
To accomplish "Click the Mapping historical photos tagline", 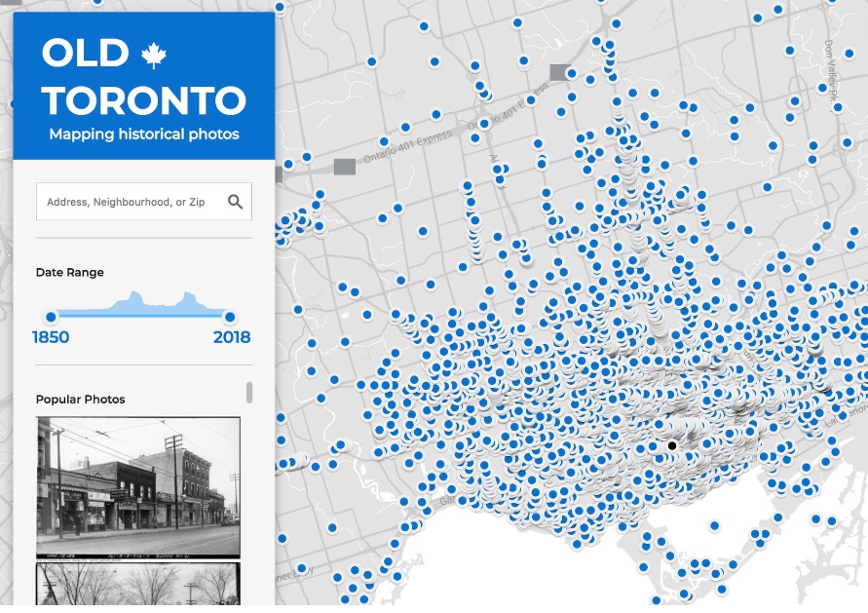I will pos(143,135).
